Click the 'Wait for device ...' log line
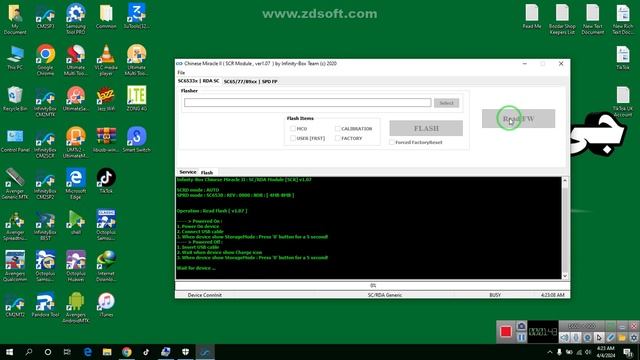 coord(196,268)
